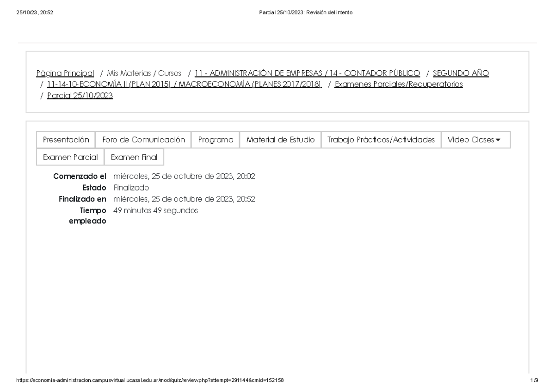Switch to the Material de Estudio tab

[x=280, y=139]
